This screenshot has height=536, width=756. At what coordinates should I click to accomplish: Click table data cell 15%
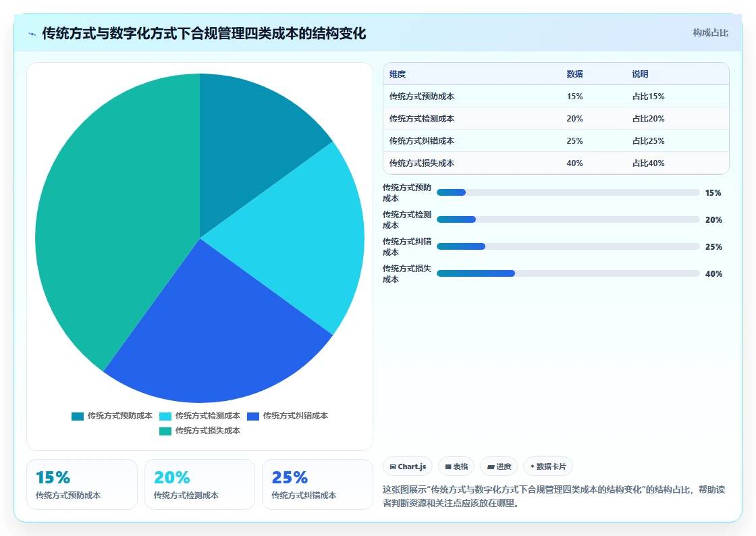(x=574, y=97)
